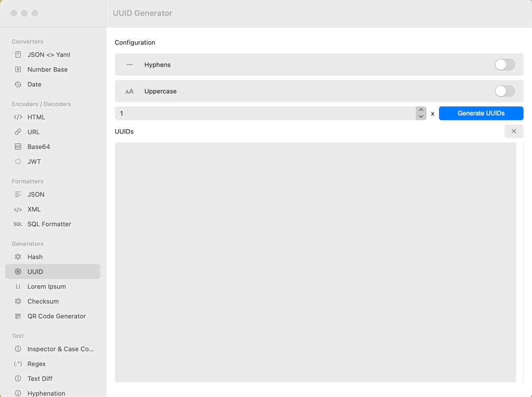Go to the Base64 encoder
The height and width of the screenshot is (397, 532).
coord(53,147)
